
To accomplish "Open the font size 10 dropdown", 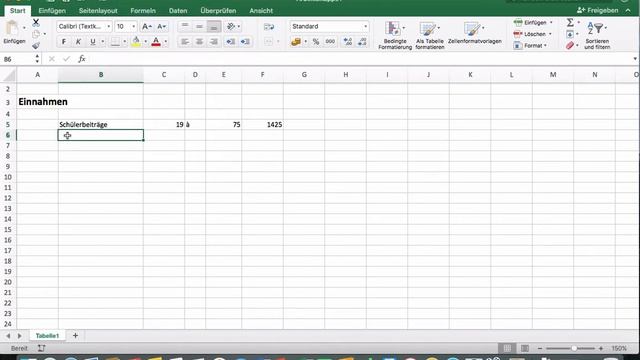I will (133, 27).
